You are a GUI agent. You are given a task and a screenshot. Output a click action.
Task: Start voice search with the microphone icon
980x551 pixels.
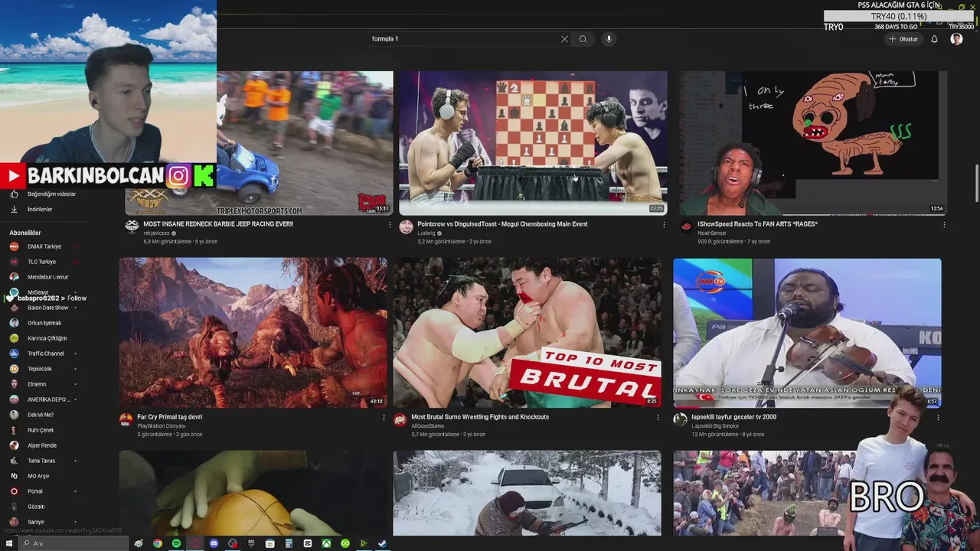coord(609,39)
